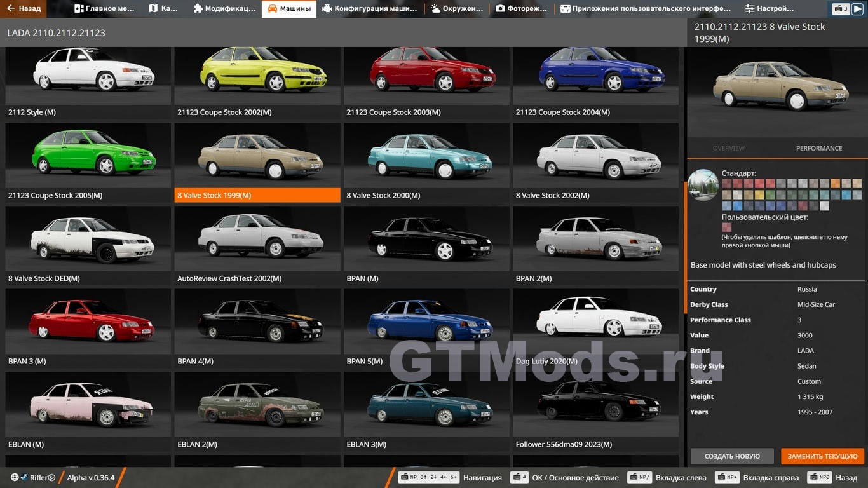Open the Конфигурация машины tab
This screenshot has height=488, width=868.
click(370, 9)
